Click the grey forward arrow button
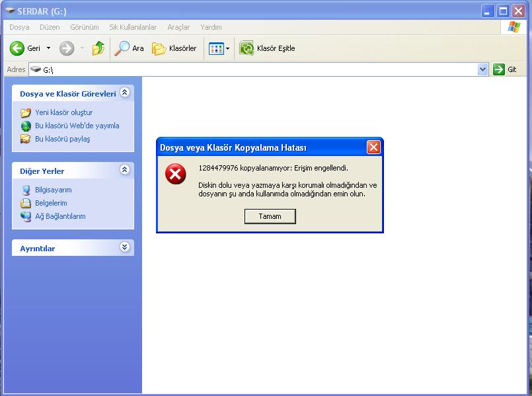Viewport: 532px width, 396px height. [x=67, y=48]
